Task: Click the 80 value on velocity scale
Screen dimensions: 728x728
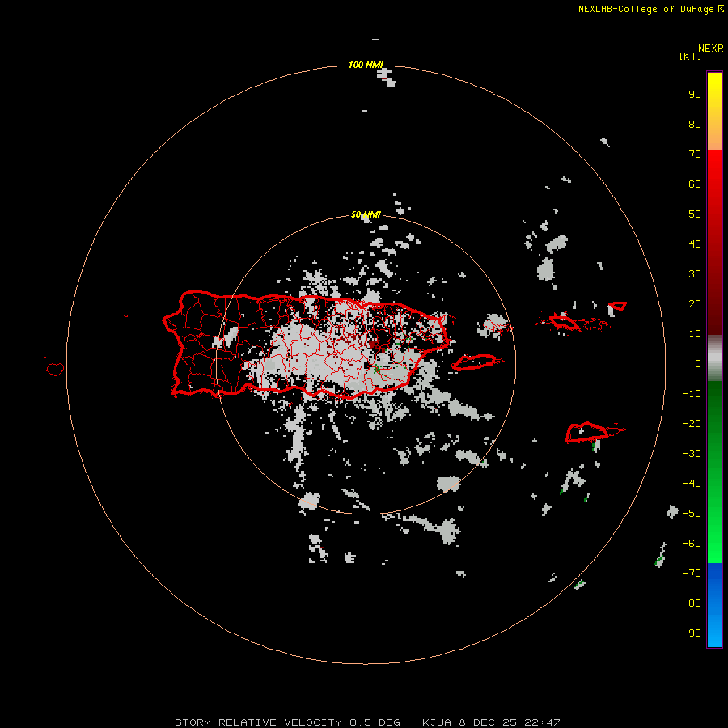Action: pyautogui.click(x=695, y=124)
